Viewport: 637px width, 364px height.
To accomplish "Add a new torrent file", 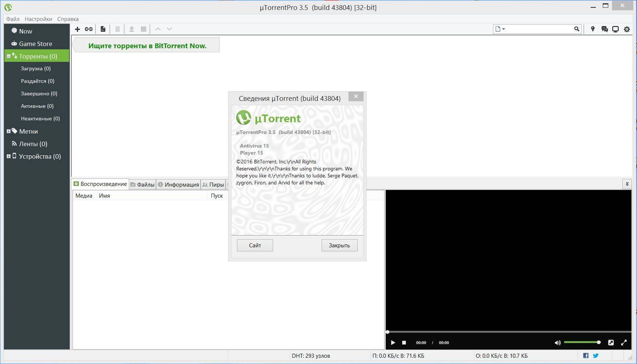I will tap(77, 29).
